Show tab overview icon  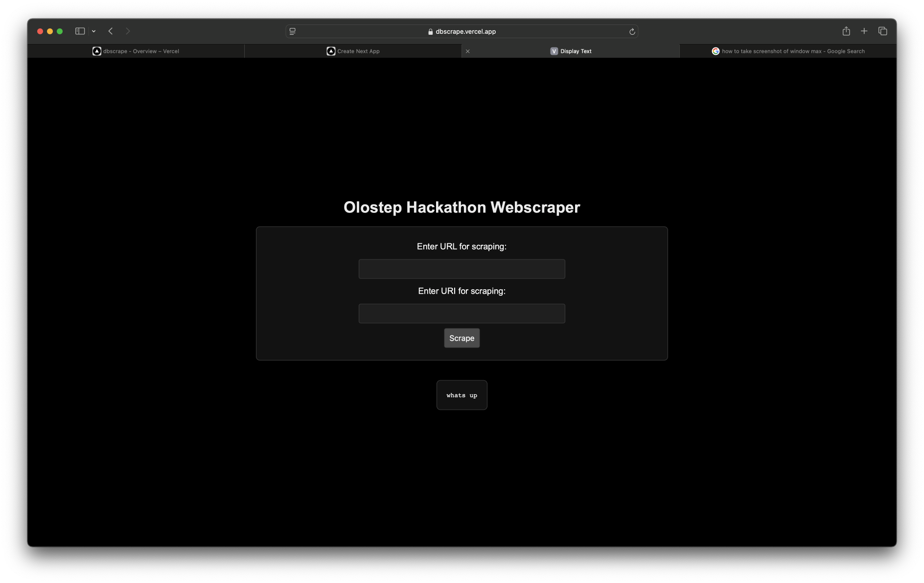tap(882, 31)
